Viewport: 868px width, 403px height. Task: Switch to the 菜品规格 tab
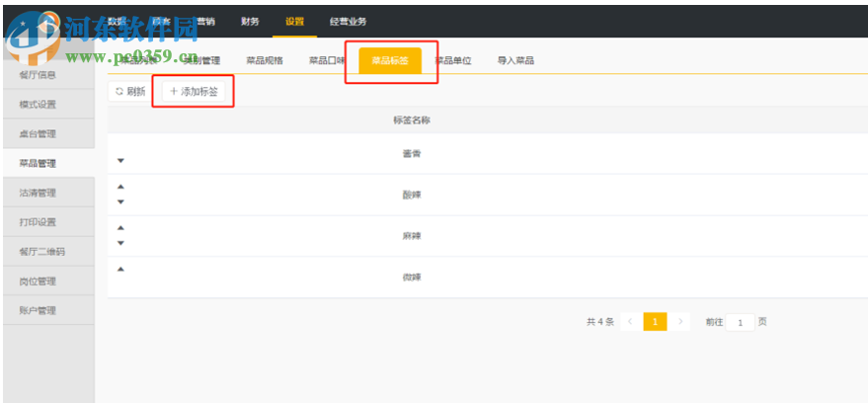265,61
